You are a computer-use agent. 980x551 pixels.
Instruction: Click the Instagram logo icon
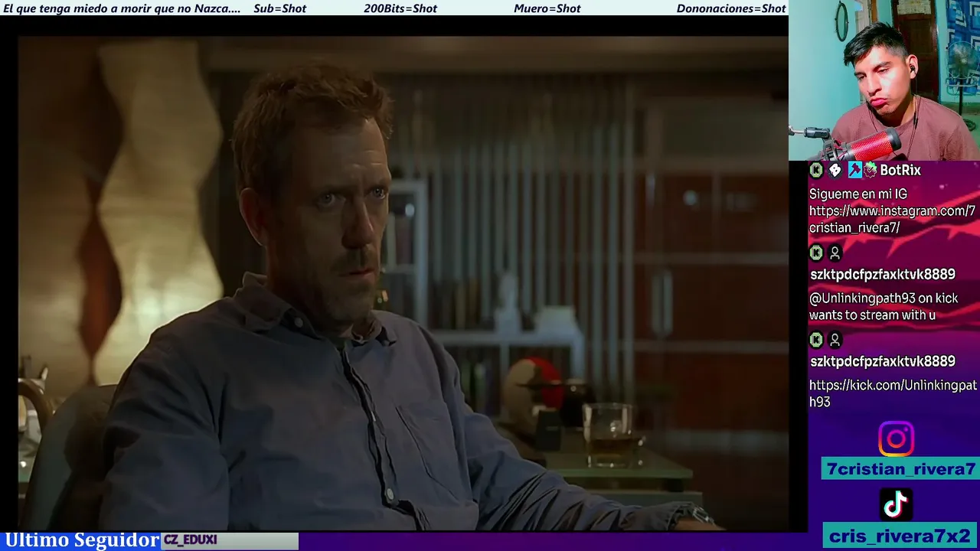pyautogui.click(x=896, y=439)
